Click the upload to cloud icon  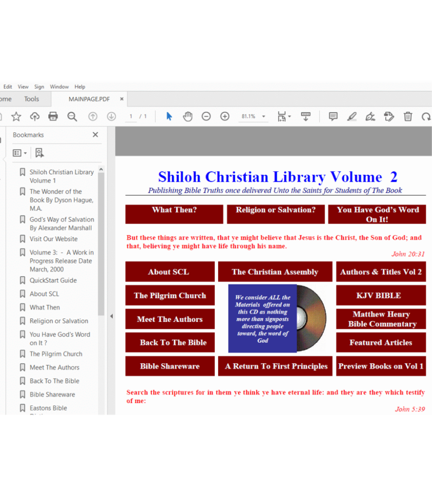point(34,117)
